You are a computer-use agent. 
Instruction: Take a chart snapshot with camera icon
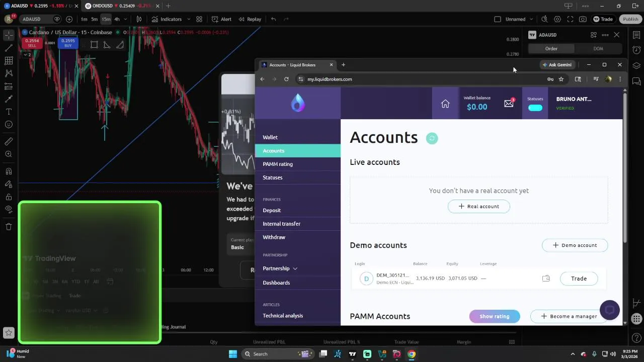point(583,19)
